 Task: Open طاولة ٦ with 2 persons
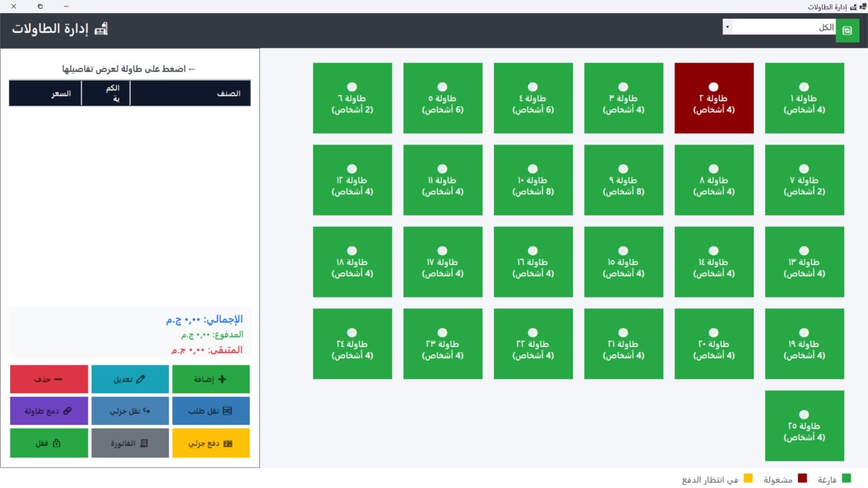(x=353, y=98)
